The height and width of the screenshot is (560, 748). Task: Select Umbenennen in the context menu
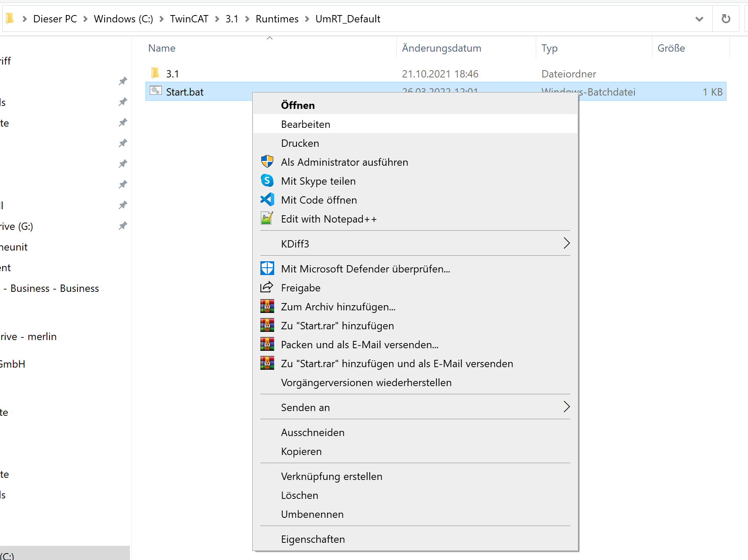point(415,514)
